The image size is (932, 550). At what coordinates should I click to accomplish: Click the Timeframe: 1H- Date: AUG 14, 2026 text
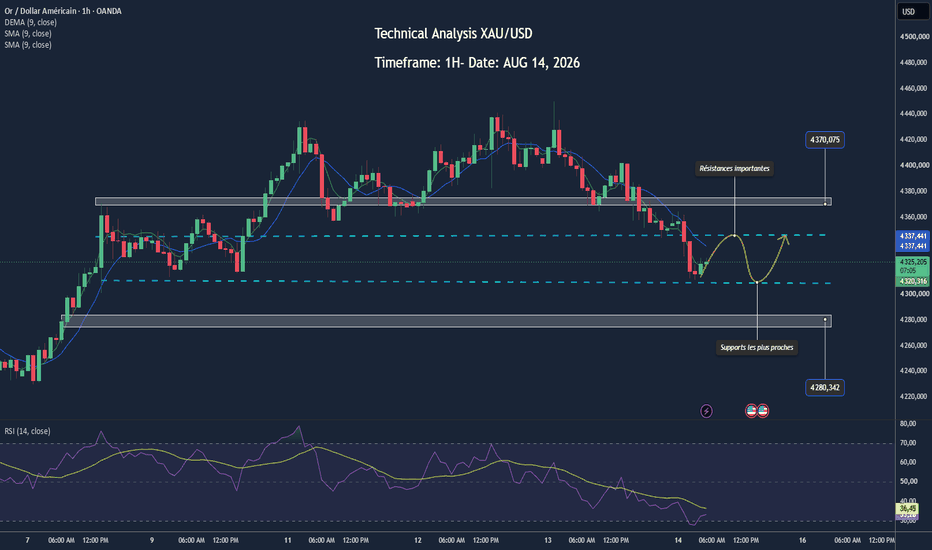pos(477,62)
